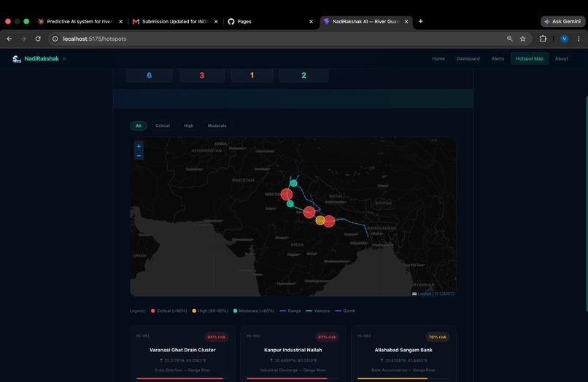Click the 94% risk badge
Viewport: 588px width, 382px height.
(x=217, y=337)
